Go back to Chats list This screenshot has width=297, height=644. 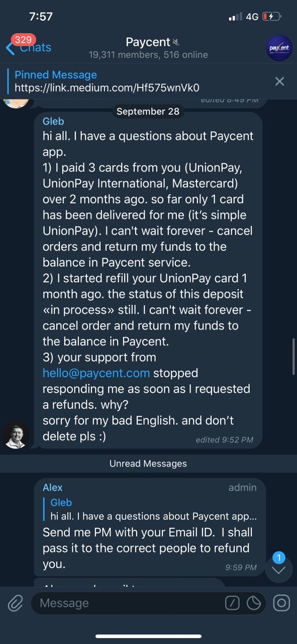coord(29,47)
